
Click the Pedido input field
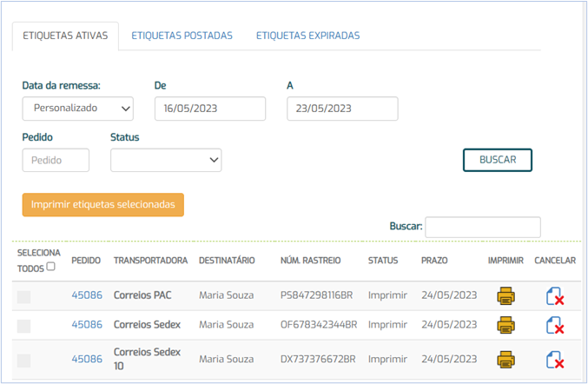pos(56,160)
